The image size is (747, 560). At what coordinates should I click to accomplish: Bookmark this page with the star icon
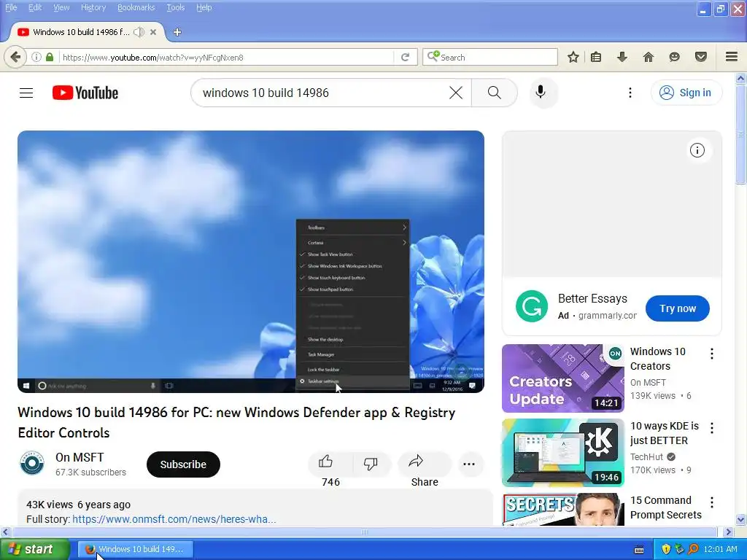pos(573,57)
